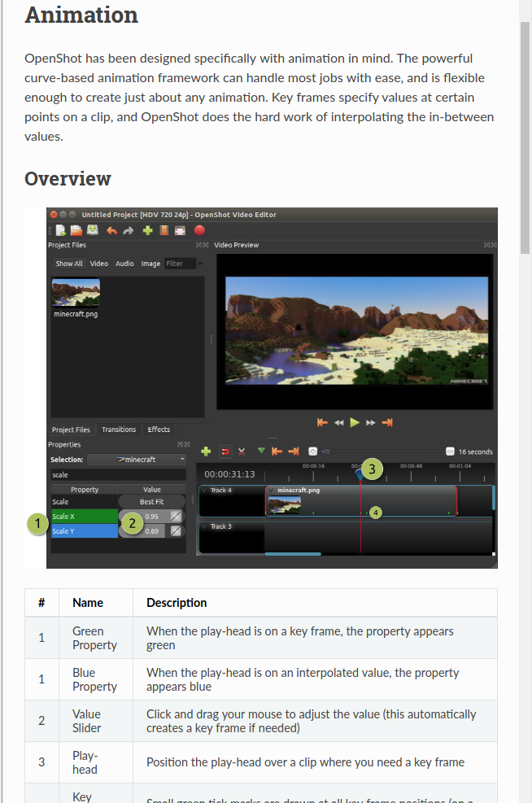Image resolution: width=532 pixels, height=803 pixels.
Task: Select the Video filter button
Action: coord(98,264)
